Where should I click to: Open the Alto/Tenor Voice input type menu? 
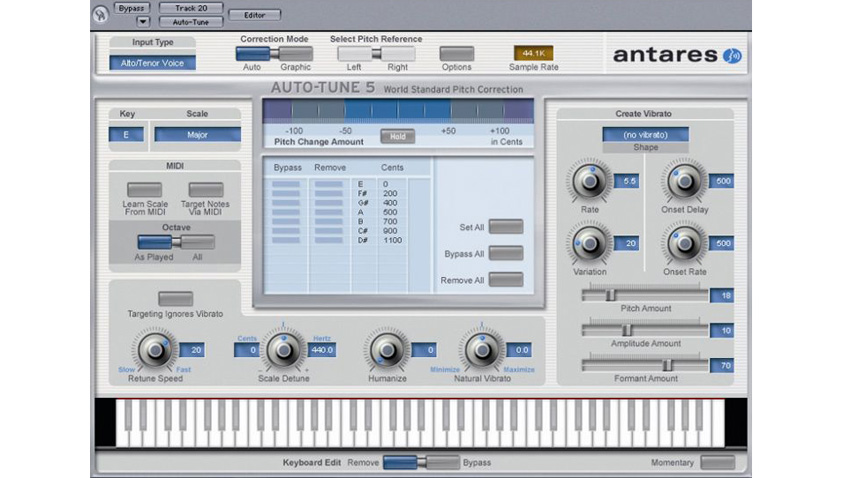point(152,63)
